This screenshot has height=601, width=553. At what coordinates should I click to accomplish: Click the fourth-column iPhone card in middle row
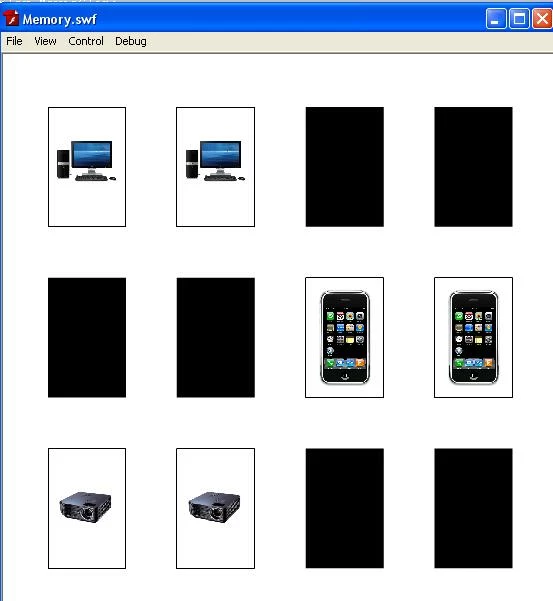(473, 338)
